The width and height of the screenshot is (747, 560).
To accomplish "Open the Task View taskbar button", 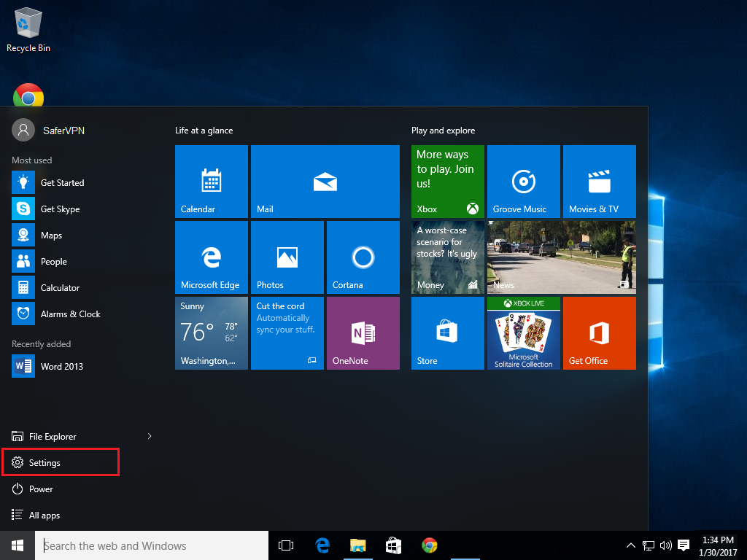I will pyautogui.click(x=286, y=545).
